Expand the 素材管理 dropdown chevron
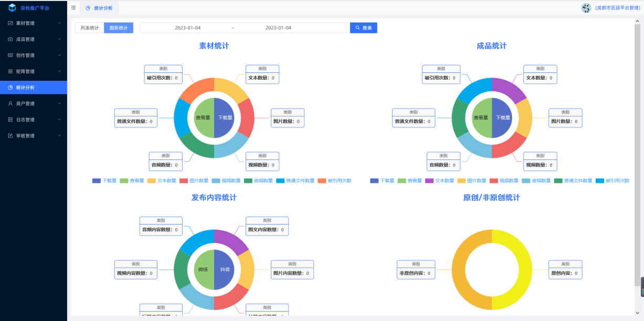The image size is (644, 321). (59, 23)
